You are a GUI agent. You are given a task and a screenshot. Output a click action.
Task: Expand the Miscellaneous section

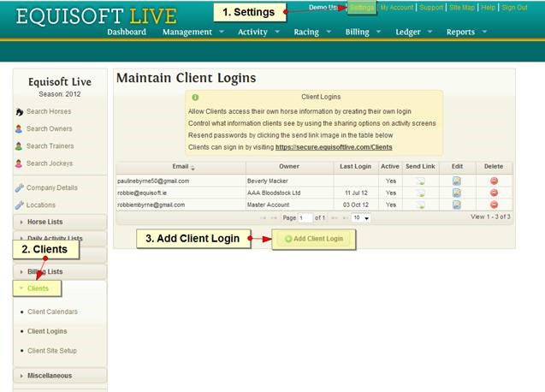click(x=60, y=376)
